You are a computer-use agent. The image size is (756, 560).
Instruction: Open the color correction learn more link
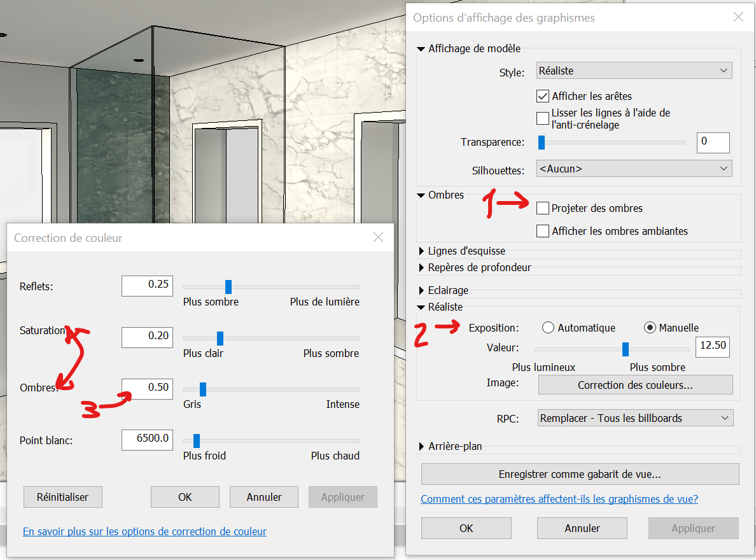(x=144, y=531)
